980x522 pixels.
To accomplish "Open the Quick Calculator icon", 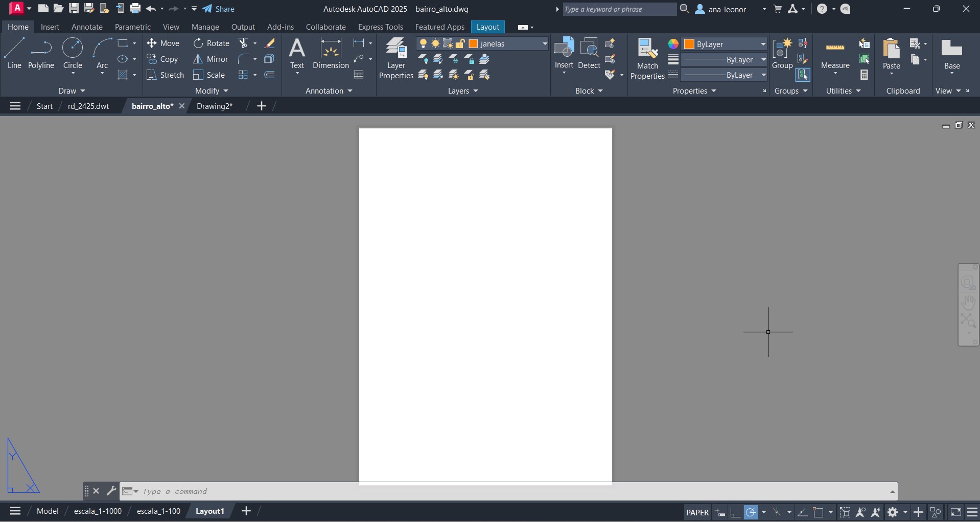I will tap(864, 75).
